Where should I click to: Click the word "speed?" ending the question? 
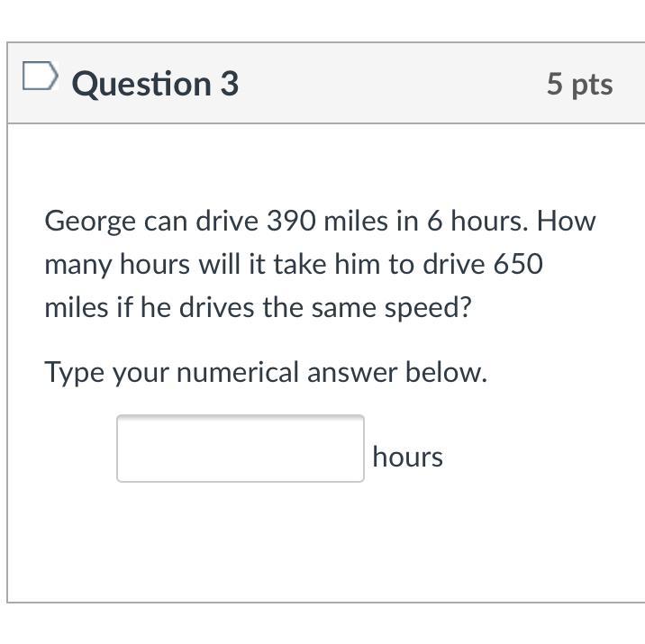pyautogui.click(x=429, y=310)
